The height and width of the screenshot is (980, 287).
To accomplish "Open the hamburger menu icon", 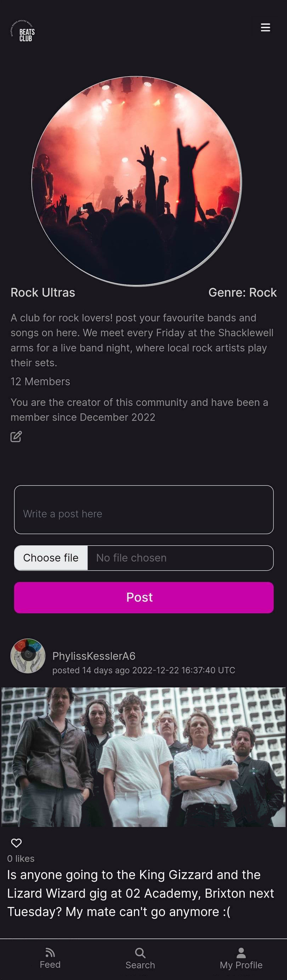I will pyautogui.click(x=265, y=27).
